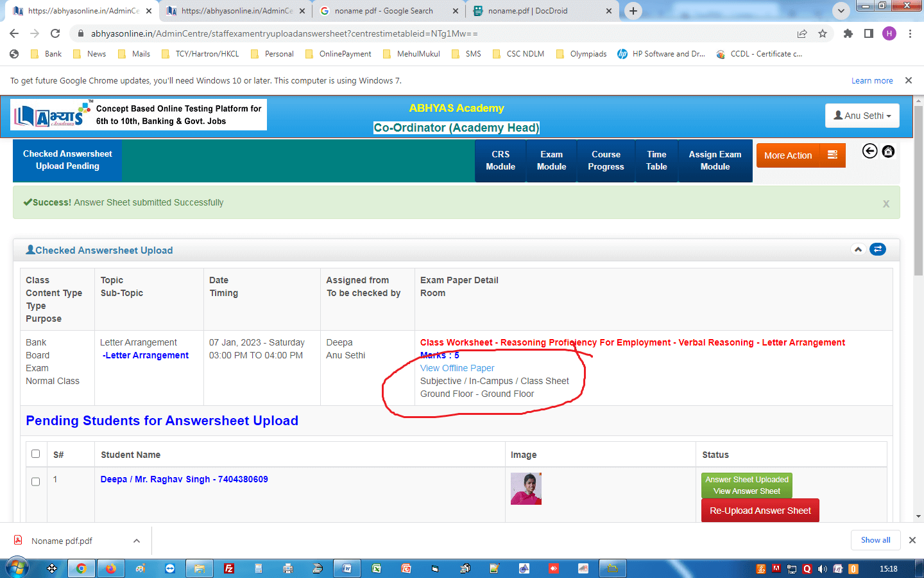This screenshot has height=578, width=924.
Task: Check the select-all students checkbox
Action: pos(36,454)
